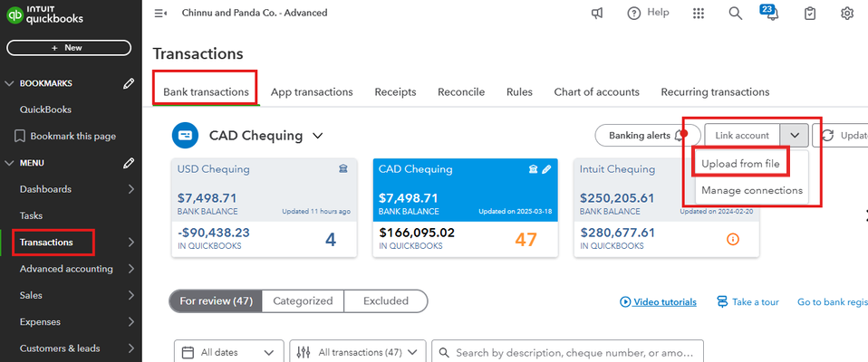This screenshot has width=868, height=362.
Task: Expand the CAD Chequing account dropdown
Action: (x=318, y=136)
